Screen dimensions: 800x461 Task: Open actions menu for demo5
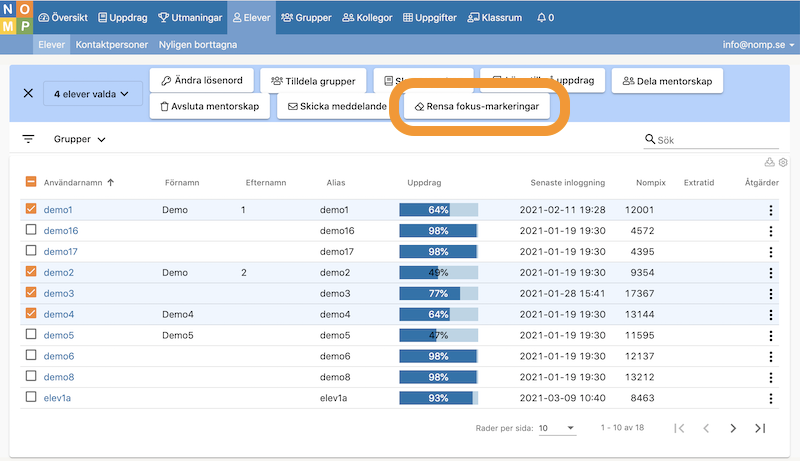point(770,336)
